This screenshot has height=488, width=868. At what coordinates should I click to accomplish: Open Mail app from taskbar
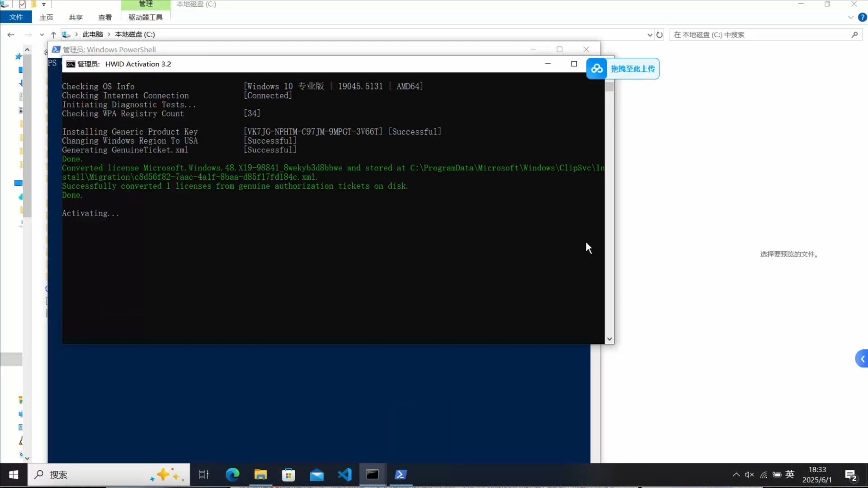(x=316, y=474)
